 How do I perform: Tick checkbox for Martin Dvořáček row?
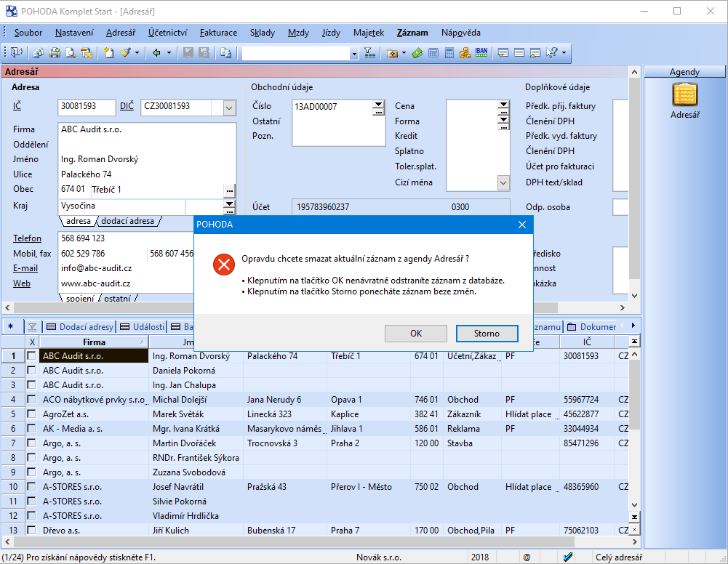31,443
